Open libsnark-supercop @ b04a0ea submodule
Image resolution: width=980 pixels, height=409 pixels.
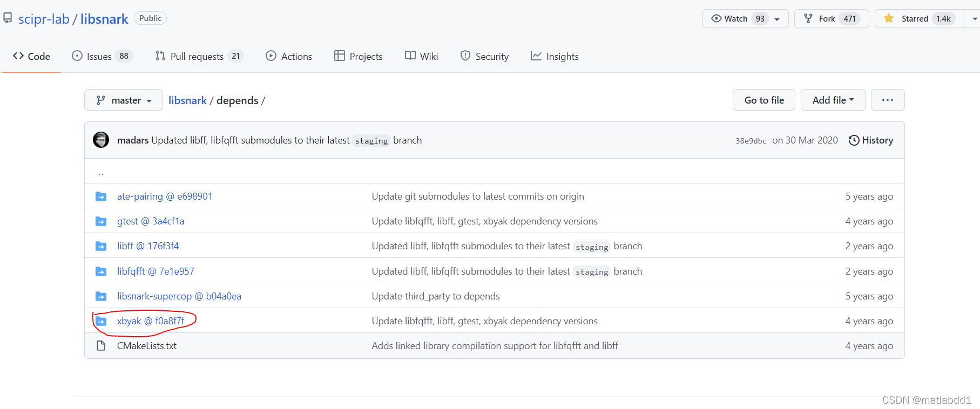[179, 296]
